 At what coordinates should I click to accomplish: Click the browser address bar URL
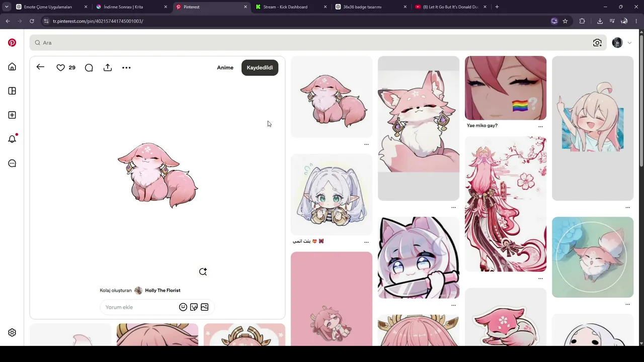(x=98, y=21)
